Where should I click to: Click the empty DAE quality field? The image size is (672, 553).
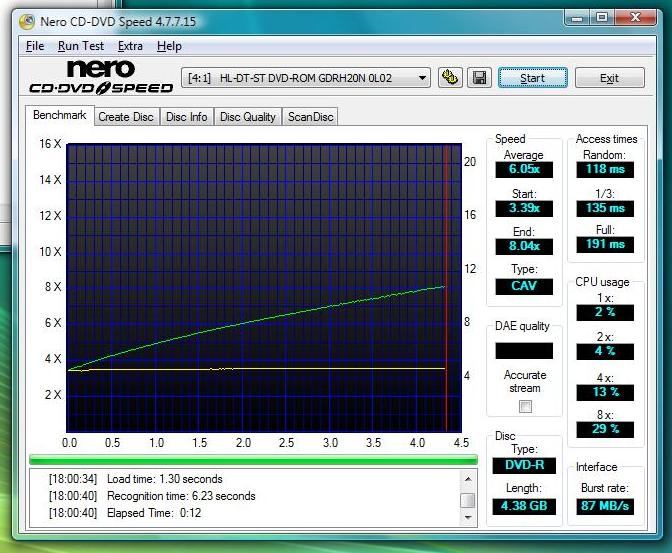pyautogui.click(x=524, y=350)
